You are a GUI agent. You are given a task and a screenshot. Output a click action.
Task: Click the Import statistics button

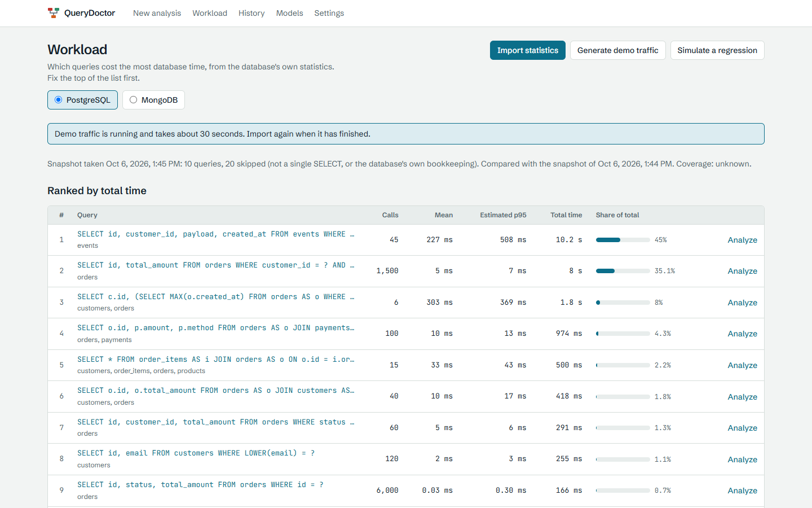click(x=528, y=50)
